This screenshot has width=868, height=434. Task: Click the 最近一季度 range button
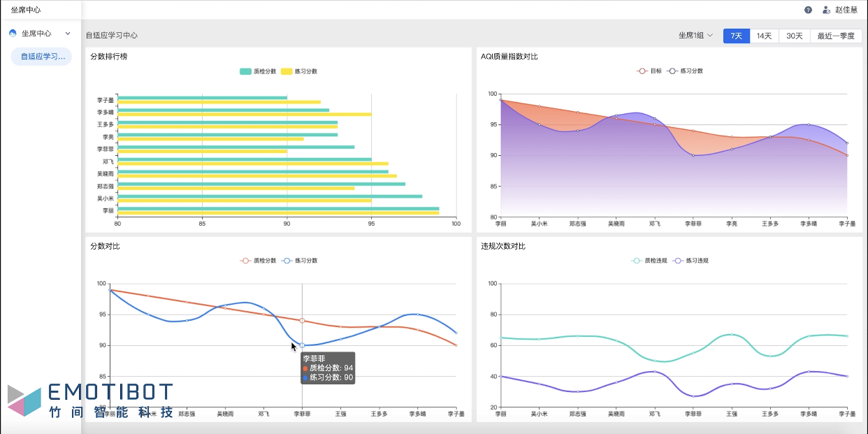click(x=836, y=36)
